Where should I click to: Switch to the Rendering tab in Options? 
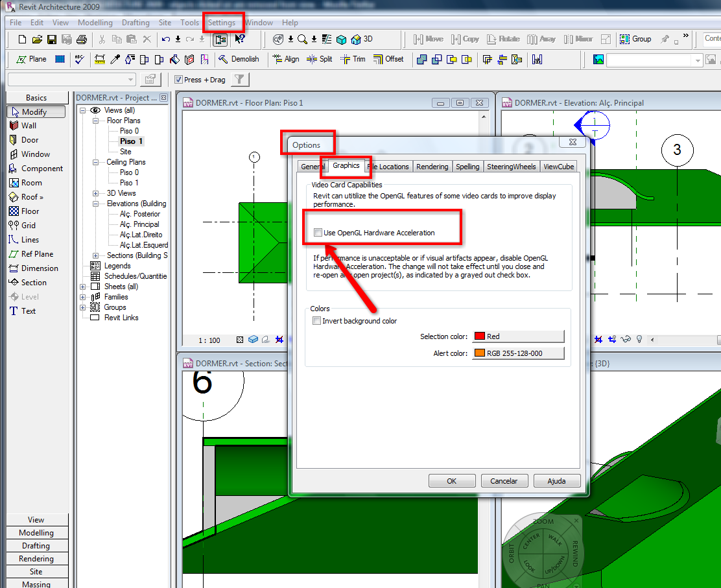(432, 167)
